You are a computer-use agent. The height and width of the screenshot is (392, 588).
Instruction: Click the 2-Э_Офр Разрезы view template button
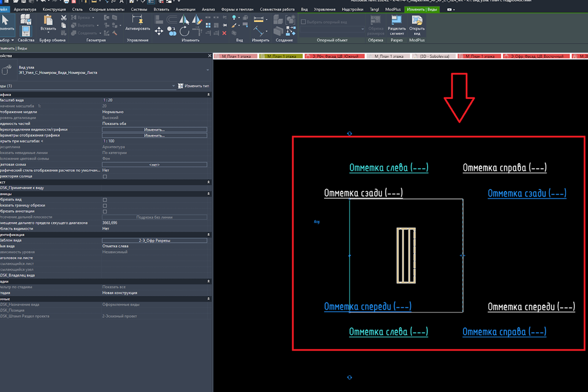(x=154, y=241)
